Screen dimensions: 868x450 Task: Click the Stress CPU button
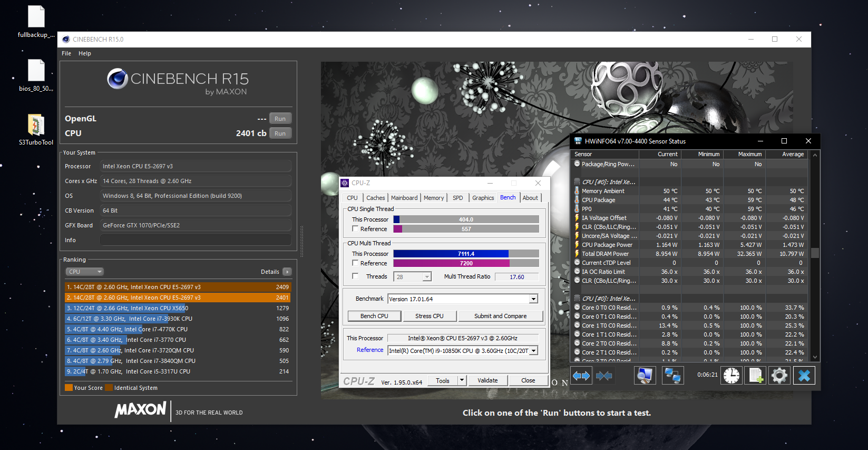click(x=430, y=316)
